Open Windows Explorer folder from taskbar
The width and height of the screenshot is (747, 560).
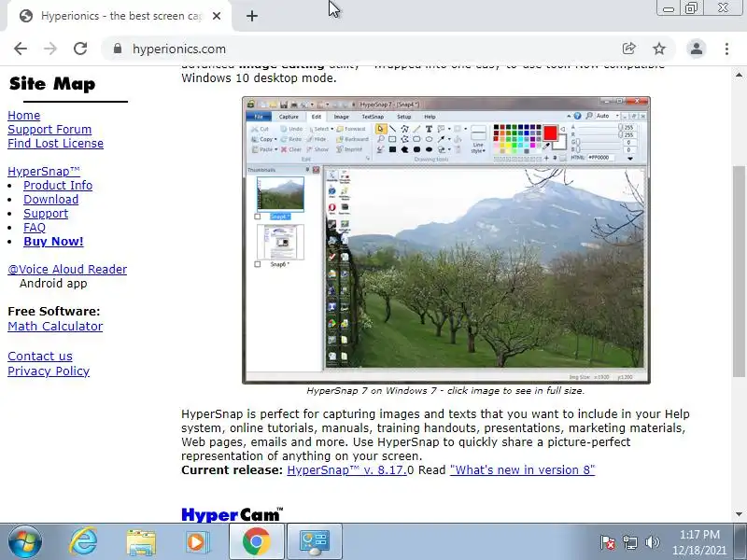141,541
